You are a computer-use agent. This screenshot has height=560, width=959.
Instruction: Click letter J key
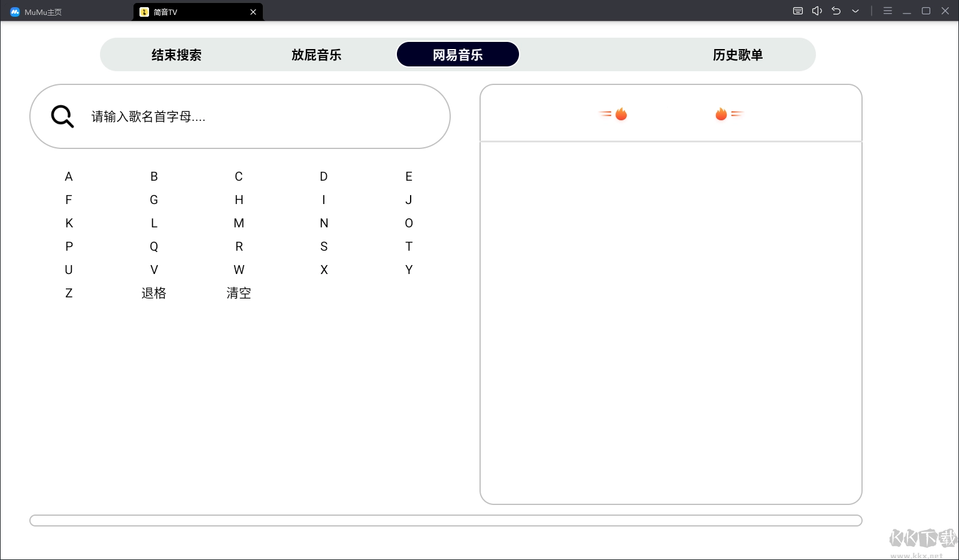click(x=409, y=200)
